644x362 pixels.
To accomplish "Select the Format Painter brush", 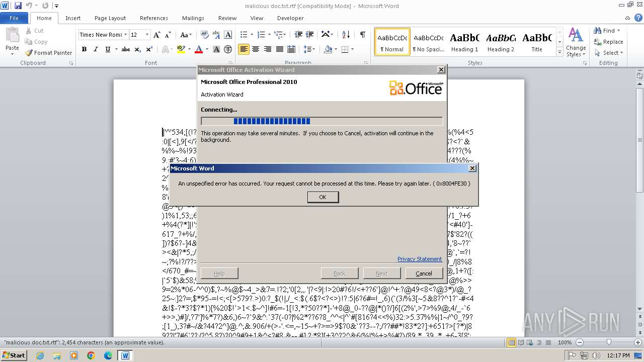I will pos(48,52).
